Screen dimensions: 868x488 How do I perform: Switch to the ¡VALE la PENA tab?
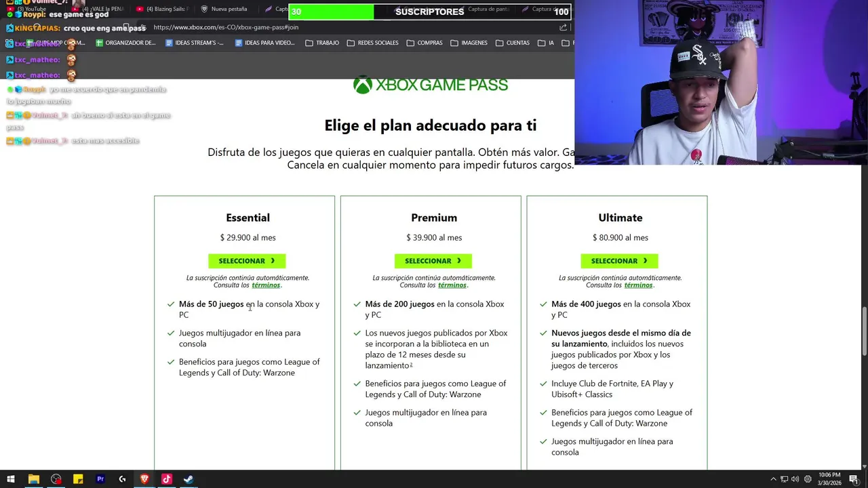pos(98,9)
